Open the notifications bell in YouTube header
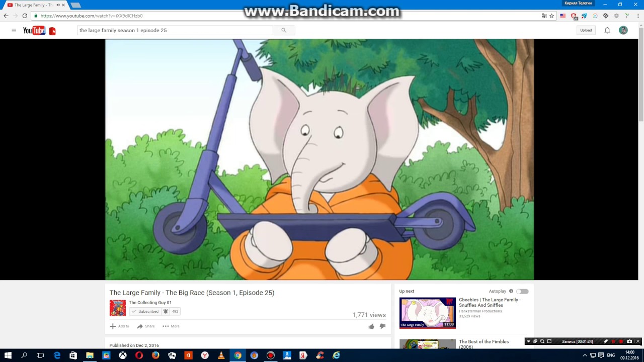Image resolution: width=644 pixels, height=362 pixels. click(607, 30)
